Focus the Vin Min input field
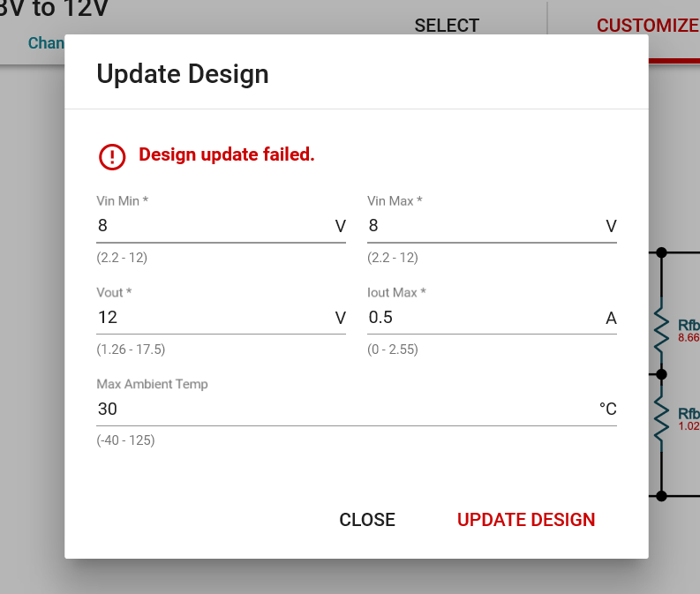 (212, 226)
